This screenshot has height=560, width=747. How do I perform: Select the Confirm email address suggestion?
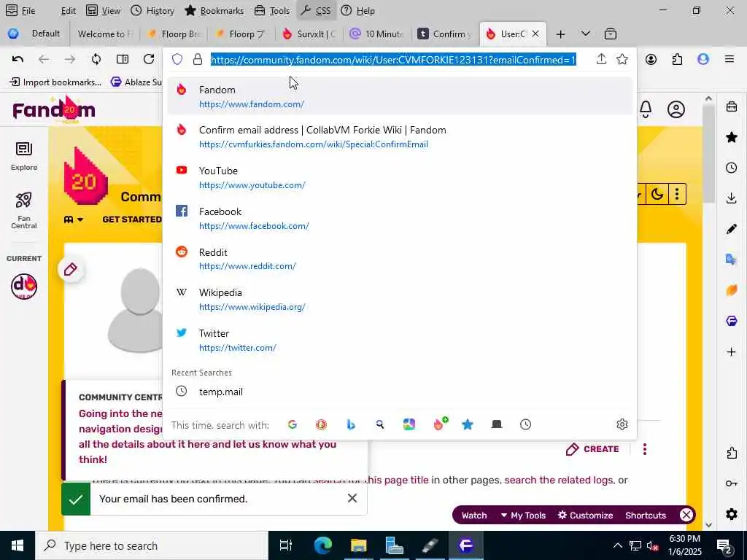click(x=400, y=136)
